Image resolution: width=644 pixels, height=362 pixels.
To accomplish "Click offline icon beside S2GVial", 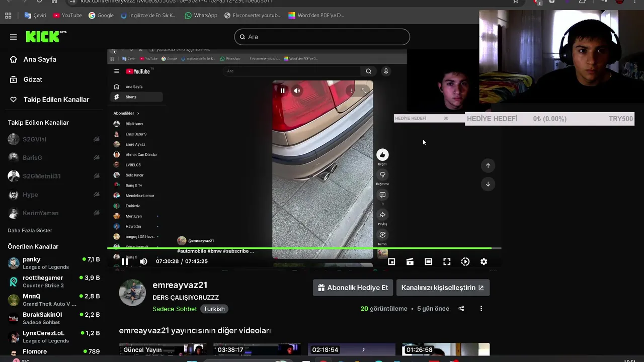I will [x=97, y=139].
